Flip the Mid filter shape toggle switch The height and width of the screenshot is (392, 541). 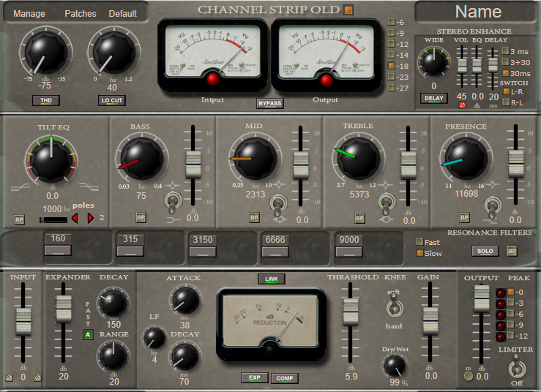coord(278,205)
